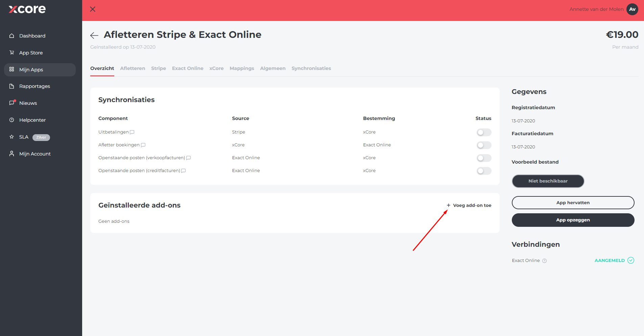This screenshot has width=644, height=336.
Task: Click the Zilver SLA badge
Action: [x=41, y=137]
